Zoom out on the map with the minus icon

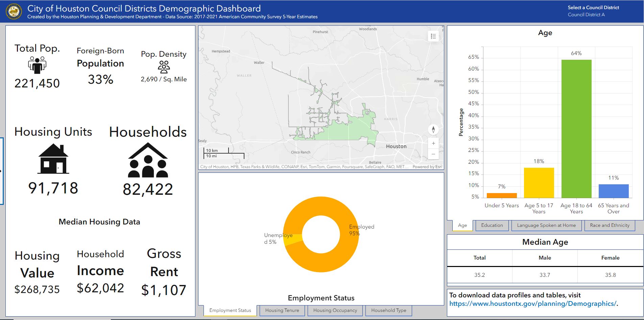tap(433, 154)
